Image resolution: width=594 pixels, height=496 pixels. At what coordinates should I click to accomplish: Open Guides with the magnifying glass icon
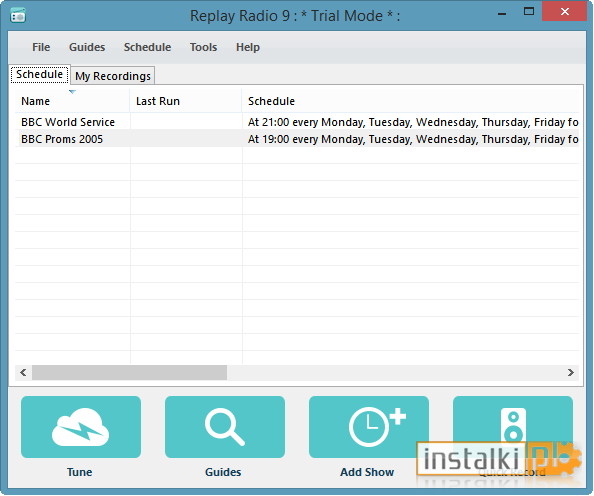pyautogui.click(x=225, y=427)
